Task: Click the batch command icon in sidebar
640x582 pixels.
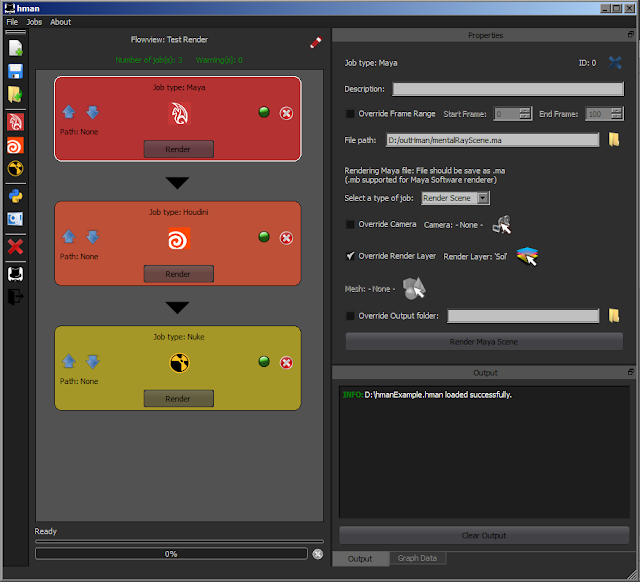Action: click(16, 219)
